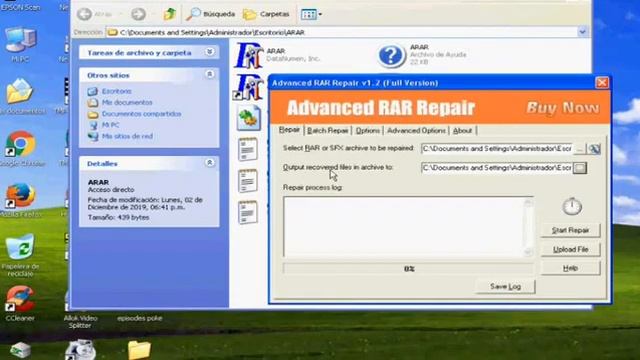Expand Tareas de archivo y carpeta panel
This screenshot has height=360, width=640.
click(x=209, y=52)
